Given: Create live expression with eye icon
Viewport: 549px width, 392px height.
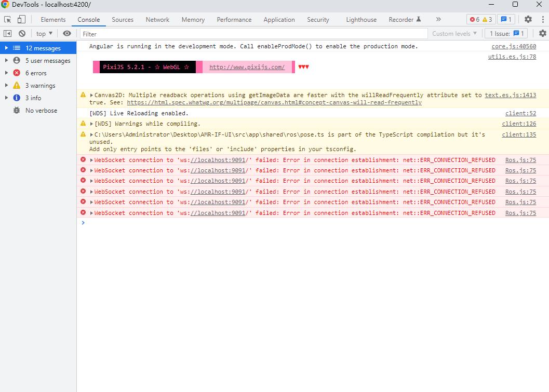Looking at the screenshot, I should pyautogui.click(x=67, y=34).
